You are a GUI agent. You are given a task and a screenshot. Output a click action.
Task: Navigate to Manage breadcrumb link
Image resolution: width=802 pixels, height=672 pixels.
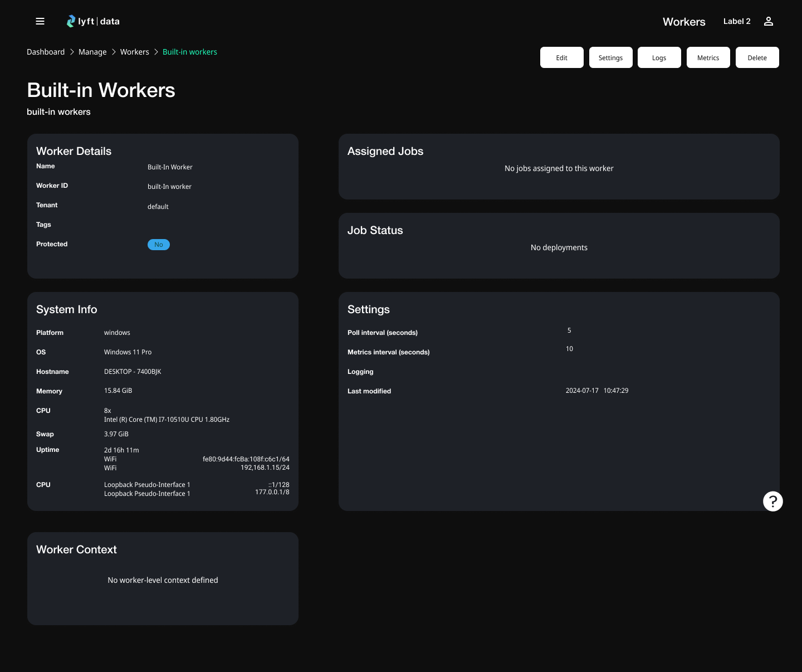(92, 52)
